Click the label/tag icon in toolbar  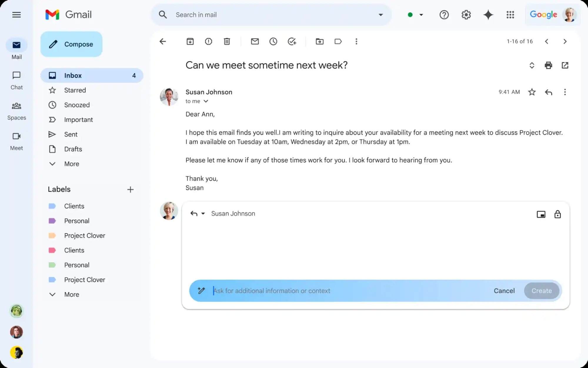(338, 41)
